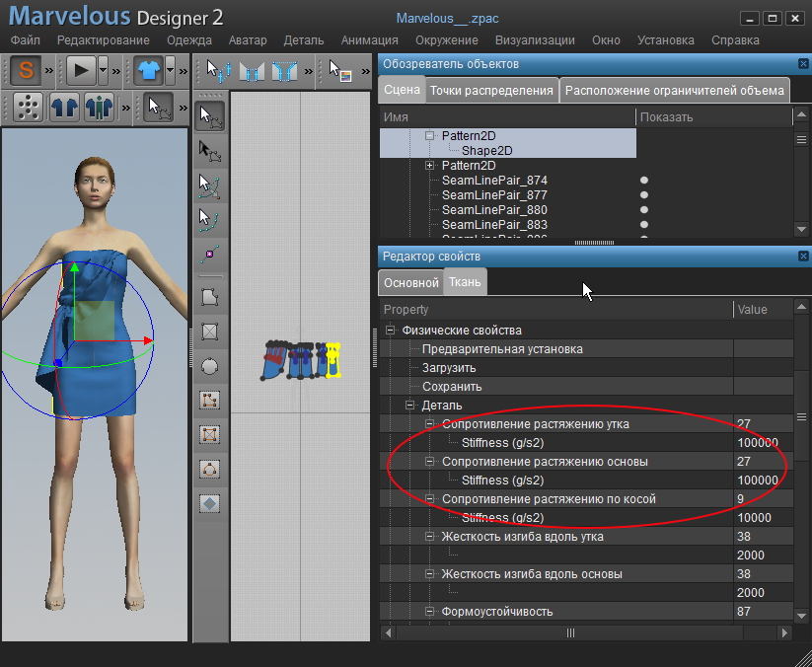The image size is (812, 667).
Task: Click the add point tool icon
Action: pyautogui.click(x=209, y=255)
